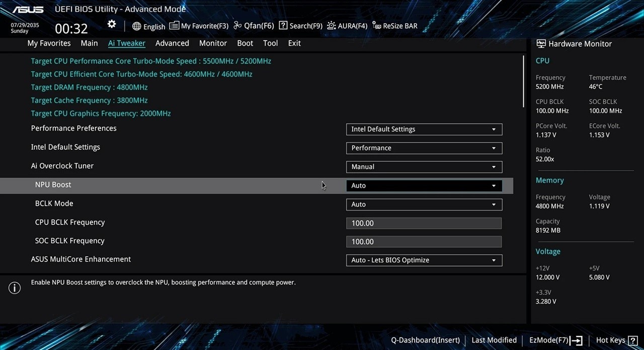644x350 pixels.
Task: Click Target CPU Efficient Core Turbo-Mode Speed text
Action: click(142, 74)
